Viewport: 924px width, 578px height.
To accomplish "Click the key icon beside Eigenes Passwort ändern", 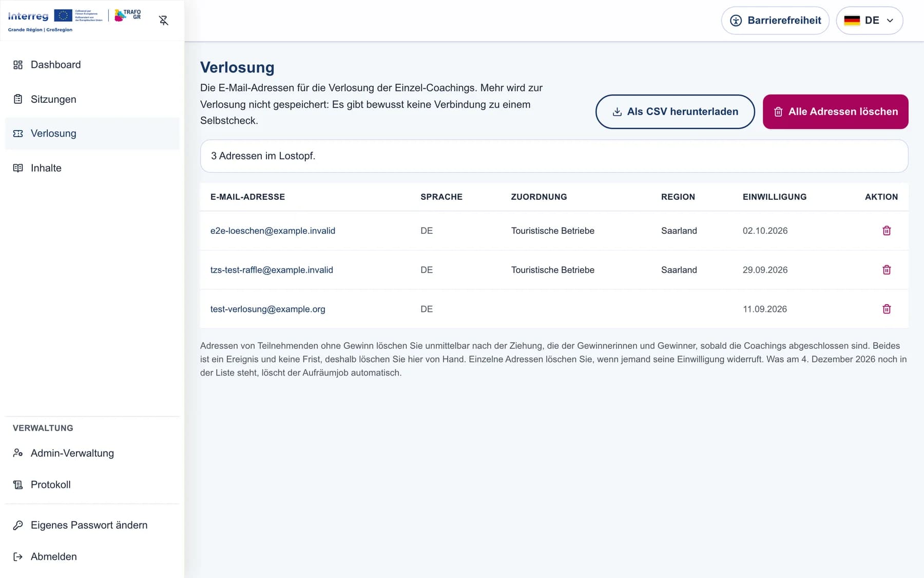I will pos(18,525).
